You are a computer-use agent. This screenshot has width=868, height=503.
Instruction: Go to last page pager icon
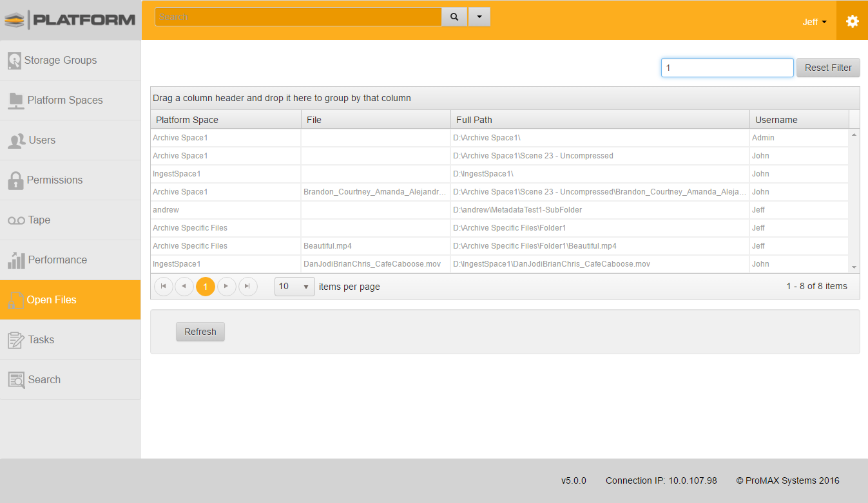pos(247,287)
